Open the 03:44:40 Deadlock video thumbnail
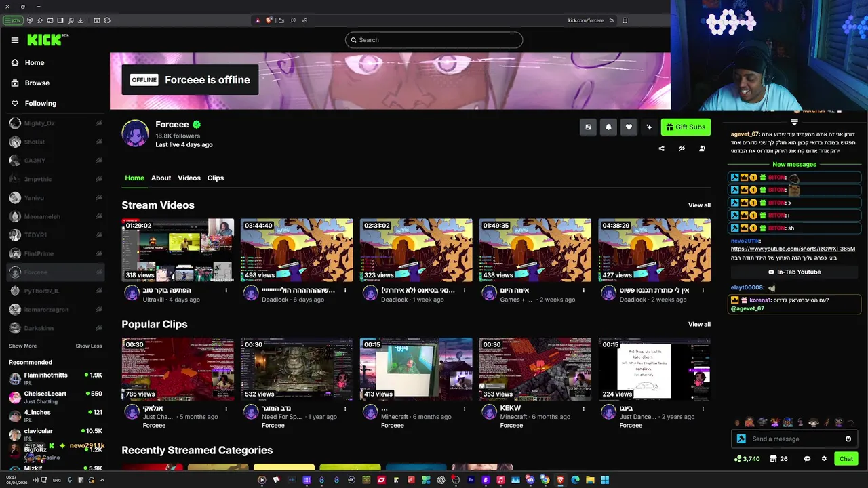868x488 pixels. tap(297, 250)
